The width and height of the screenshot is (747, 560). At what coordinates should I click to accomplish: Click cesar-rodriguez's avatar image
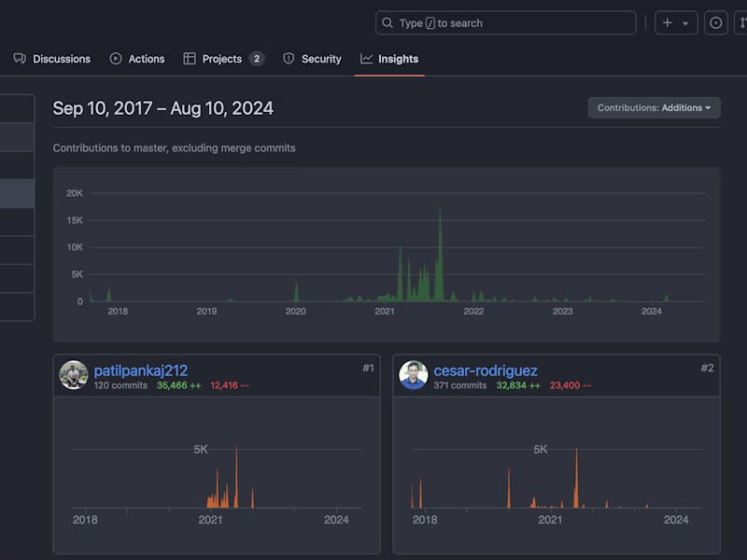click(414, 376)
